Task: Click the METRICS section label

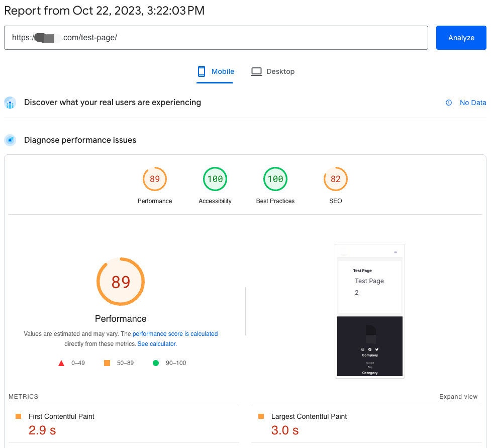Action: pos(24,397)
